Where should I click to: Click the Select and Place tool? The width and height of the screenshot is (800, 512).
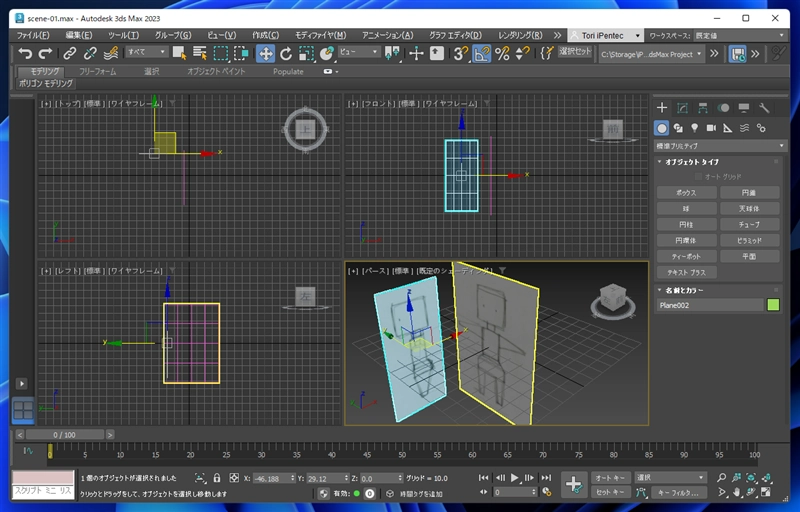coord(326,53)
